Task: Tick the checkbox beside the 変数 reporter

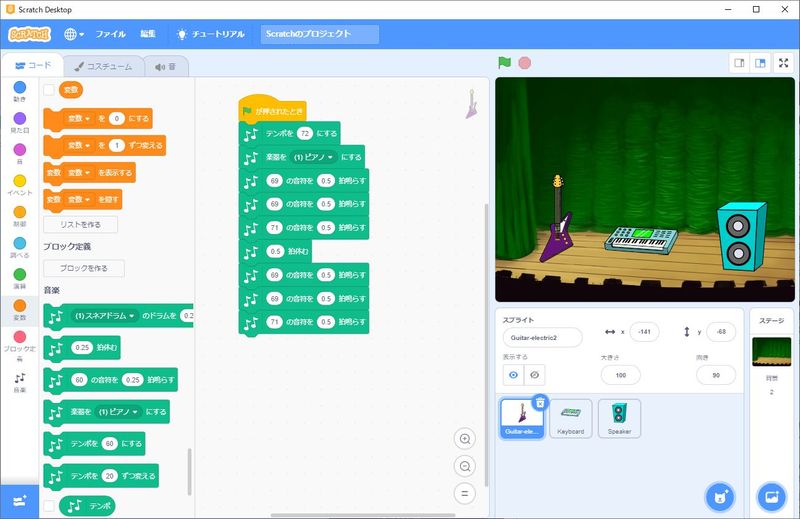Action: tap(49, 89)
